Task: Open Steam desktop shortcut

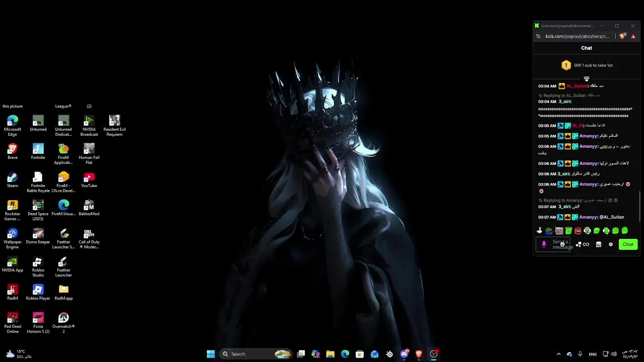Action: [13, 179]
